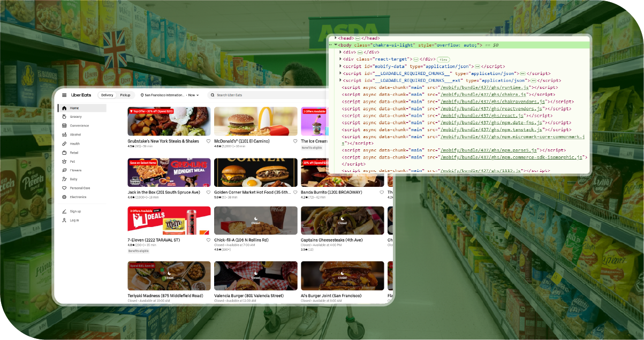Select the Grocery category icon

tap(63, 117)
